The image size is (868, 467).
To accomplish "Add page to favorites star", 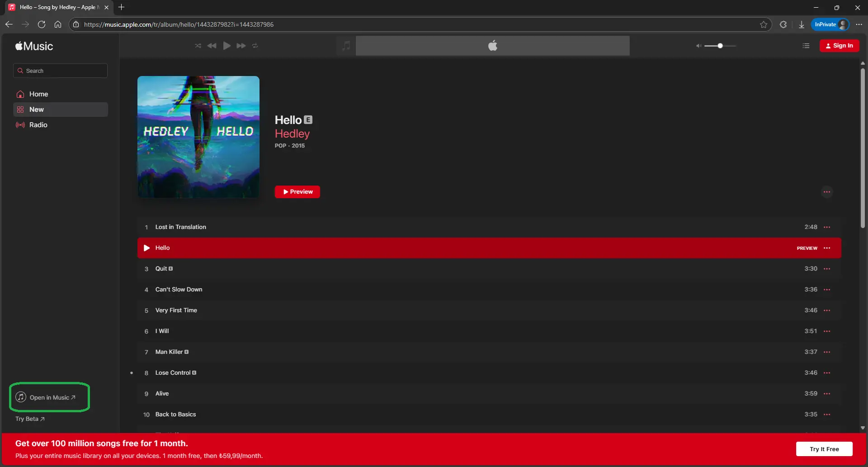I will click(x=764, y=24).
